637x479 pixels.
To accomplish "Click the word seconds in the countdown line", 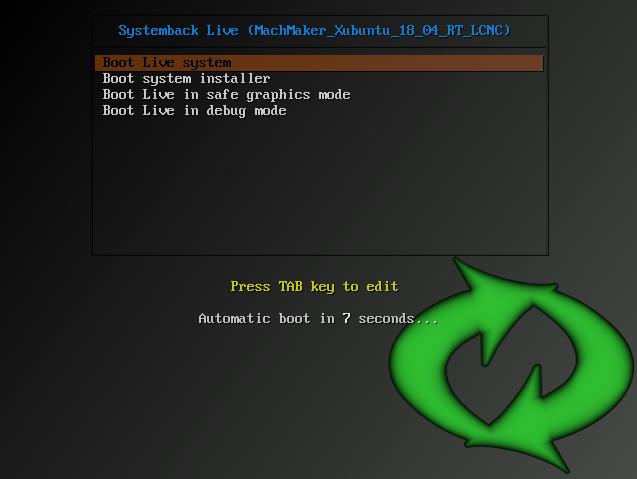I will point(386,319).
